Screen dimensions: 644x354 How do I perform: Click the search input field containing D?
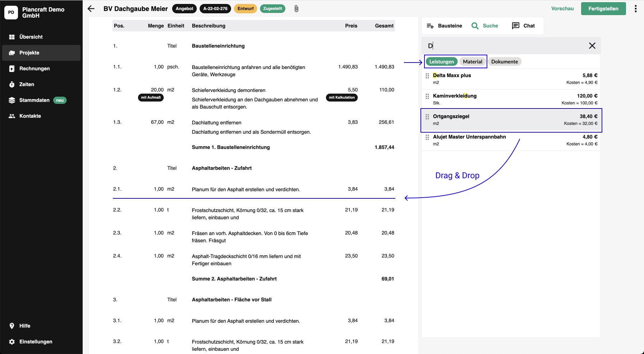[x=503, y=46]
